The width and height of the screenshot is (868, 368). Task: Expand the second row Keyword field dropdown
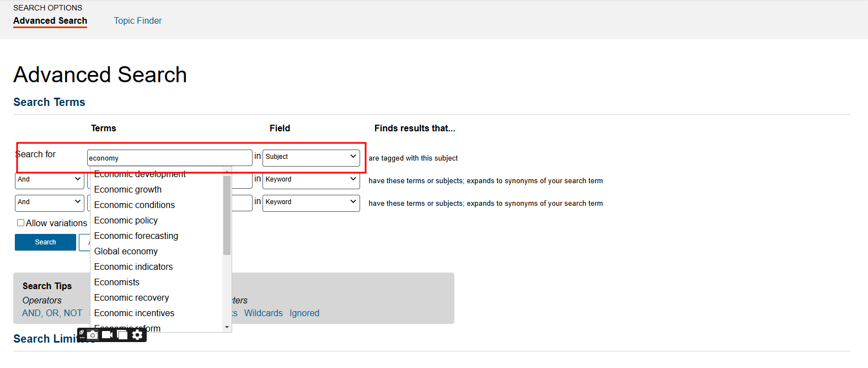coord(311,180)
